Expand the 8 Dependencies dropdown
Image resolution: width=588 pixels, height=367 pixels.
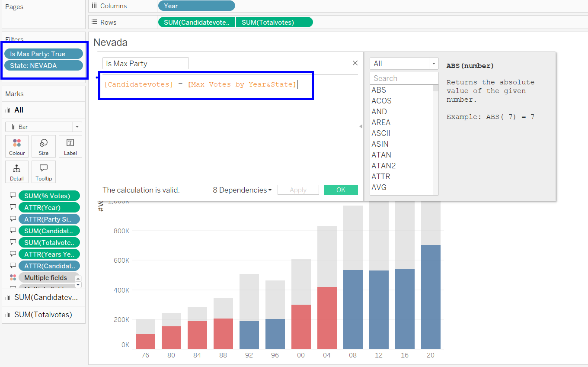click(x=242, y=190)
